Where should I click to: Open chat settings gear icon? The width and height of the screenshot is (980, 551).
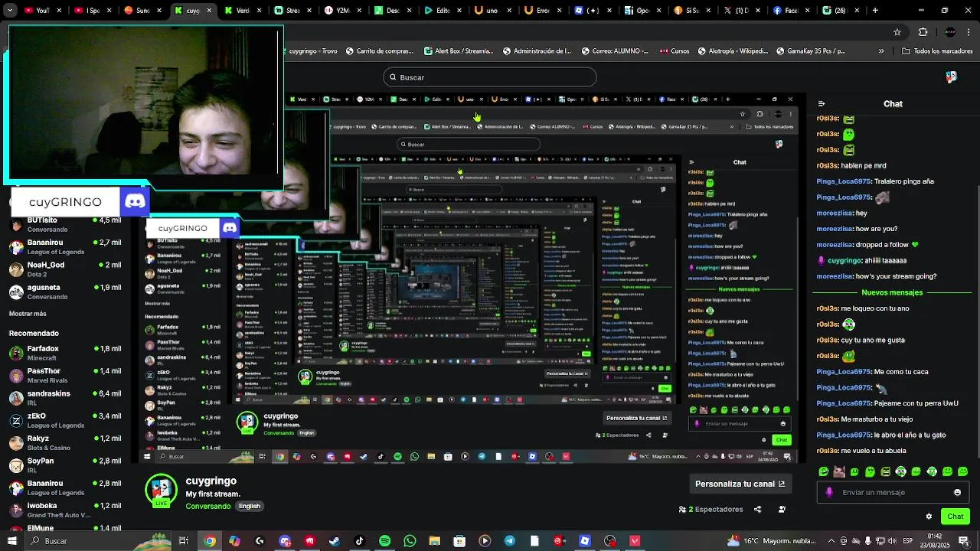[x=929, y=517]
